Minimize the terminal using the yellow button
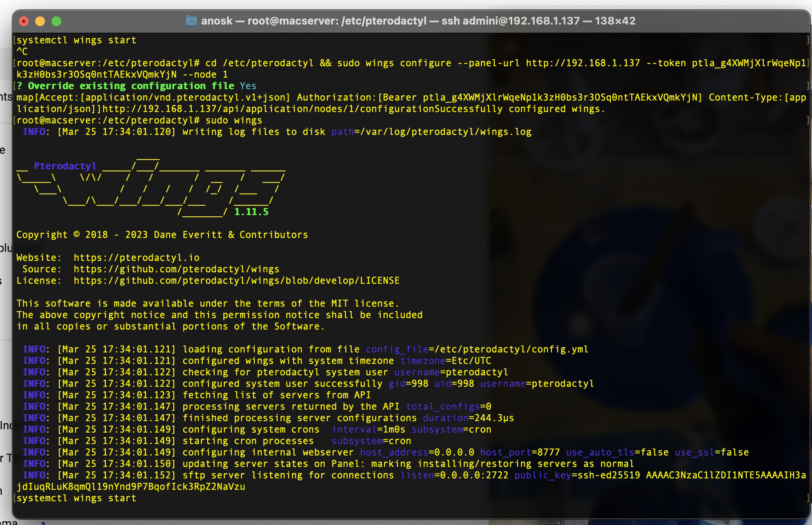This screenshot has width=812, height=525. (x=40, y=21)
